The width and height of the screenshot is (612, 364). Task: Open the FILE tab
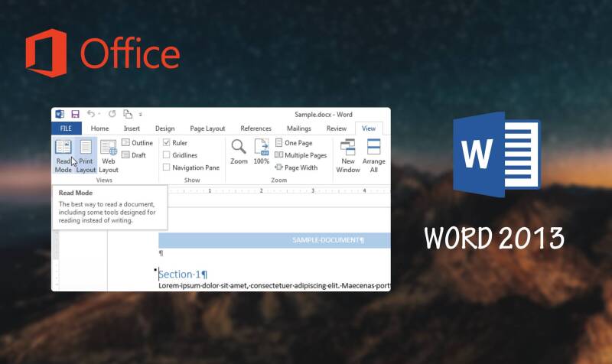click(x=66, y=128)
